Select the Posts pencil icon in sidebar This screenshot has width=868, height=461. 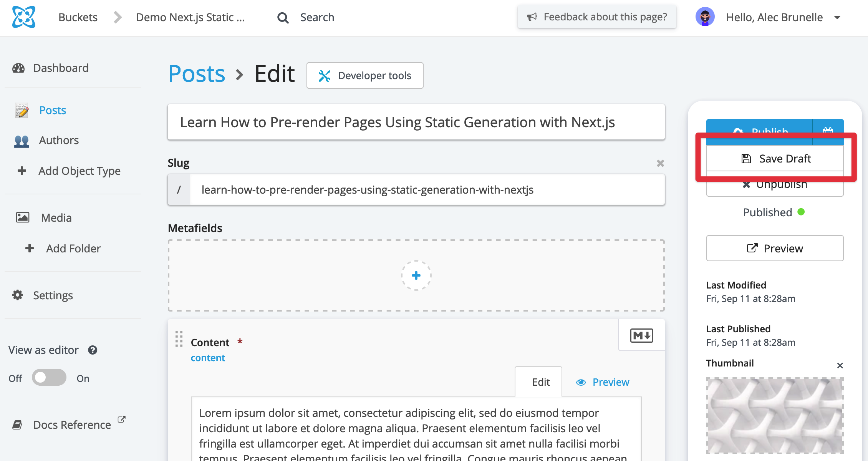pyautogui.click(x=22, y=110)
